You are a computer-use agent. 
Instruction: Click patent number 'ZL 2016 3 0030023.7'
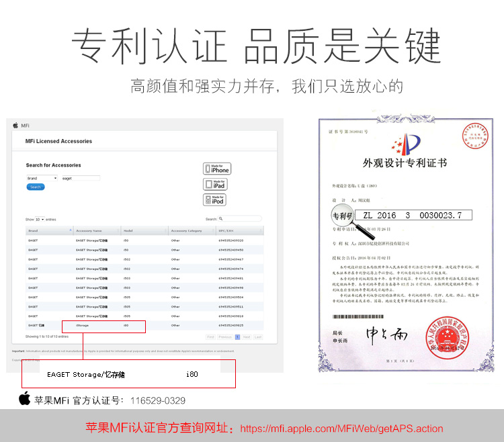tap(413, 215)
